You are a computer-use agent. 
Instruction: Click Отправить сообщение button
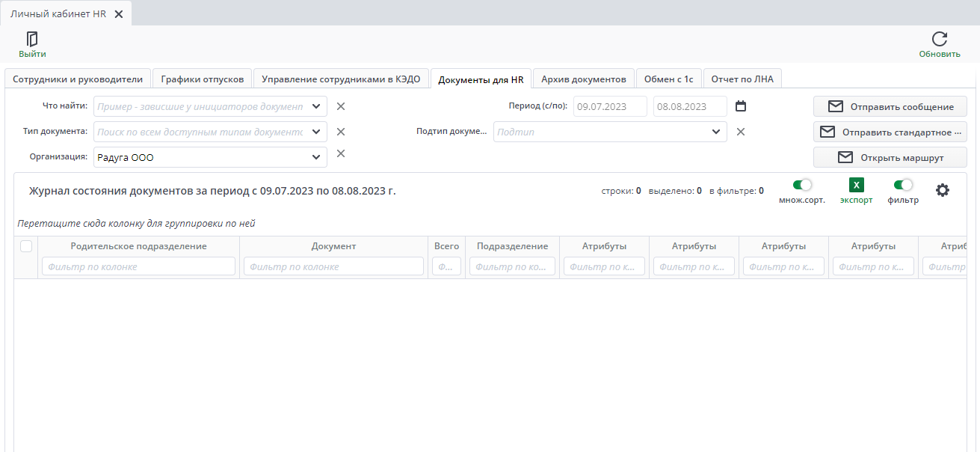point(890,106)
